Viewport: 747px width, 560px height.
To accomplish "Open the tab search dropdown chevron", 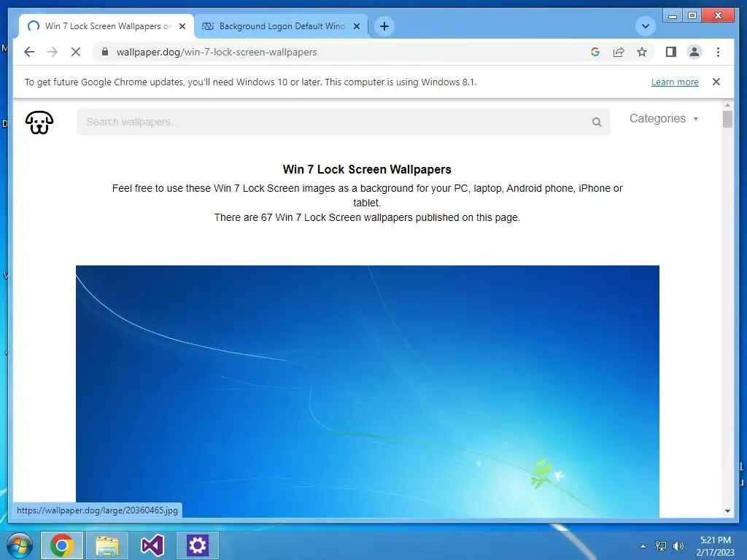I will coord(646,26).
